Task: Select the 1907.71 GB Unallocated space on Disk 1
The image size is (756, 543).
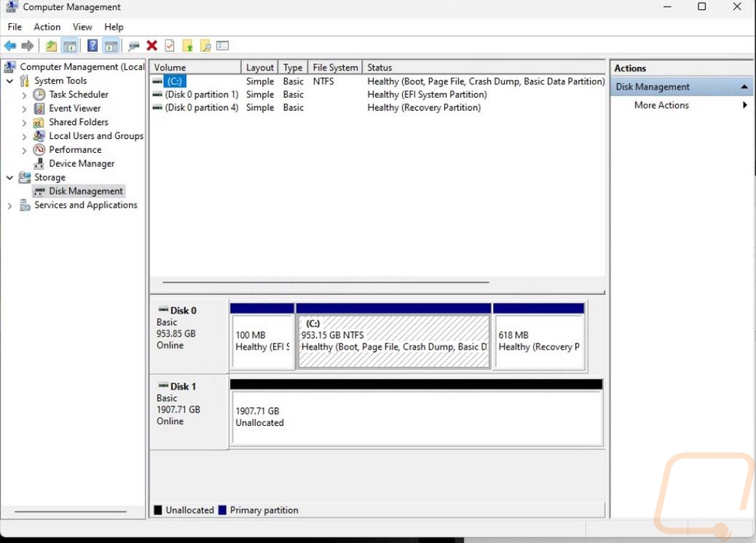Action: (x=417, y=413)
